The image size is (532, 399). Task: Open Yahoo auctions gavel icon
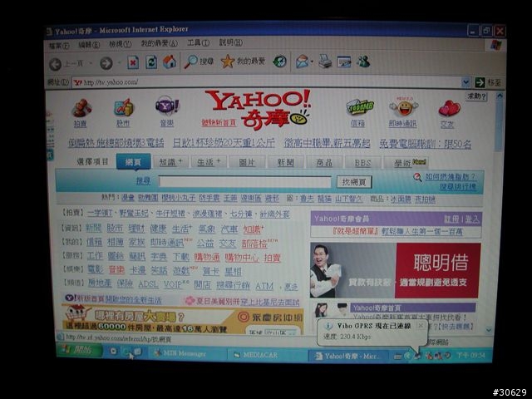click(81, 108)
